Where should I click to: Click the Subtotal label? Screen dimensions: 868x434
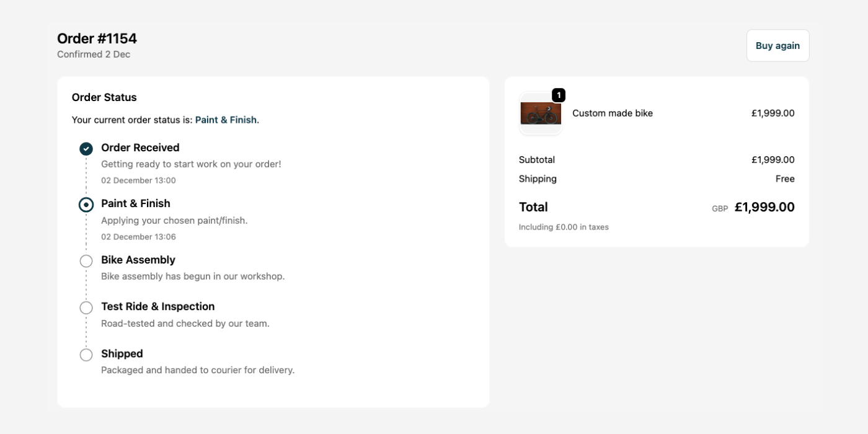[537, 159]
